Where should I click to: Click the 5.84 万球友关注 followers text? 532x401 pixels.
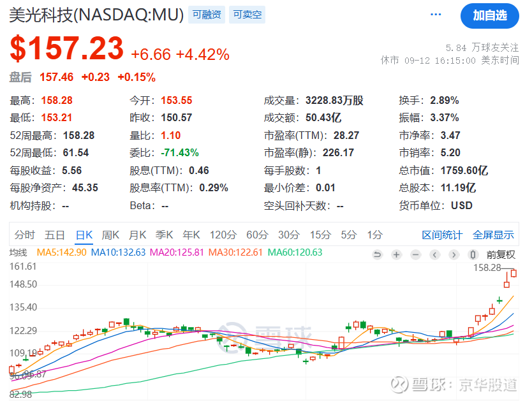coord(482,48)
